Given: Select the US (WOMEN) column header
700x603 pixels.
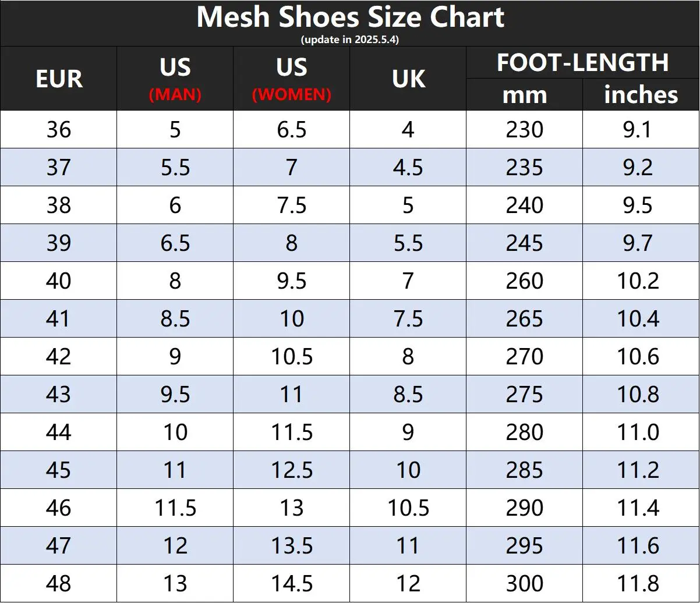Looking at the screenshot, I should tap(291, 79).
